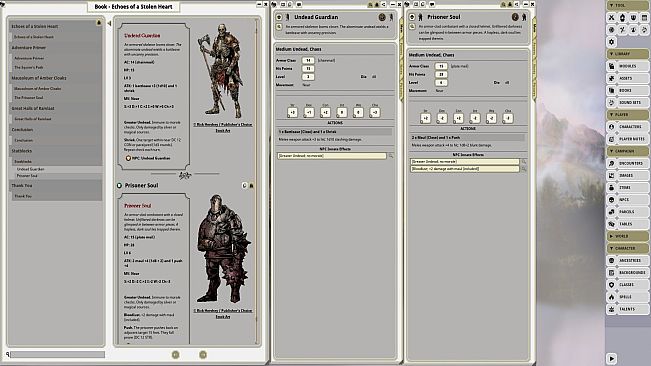Click the Prisoner Soul record link circle

point(119,185)
